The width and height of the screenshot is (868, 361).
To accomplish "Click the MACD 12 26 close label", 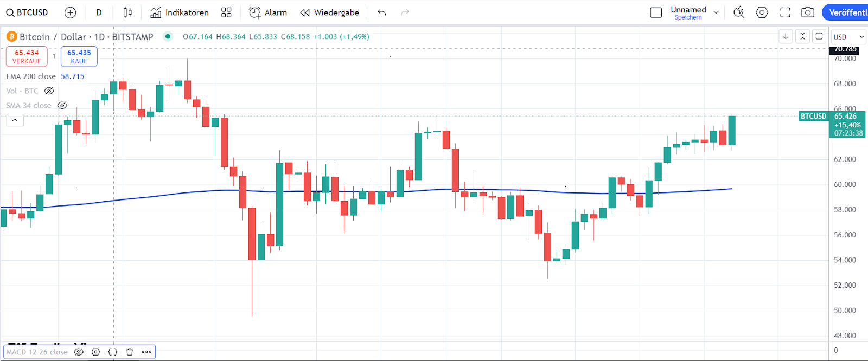I will pyautogui.click(x=37, y=352).
